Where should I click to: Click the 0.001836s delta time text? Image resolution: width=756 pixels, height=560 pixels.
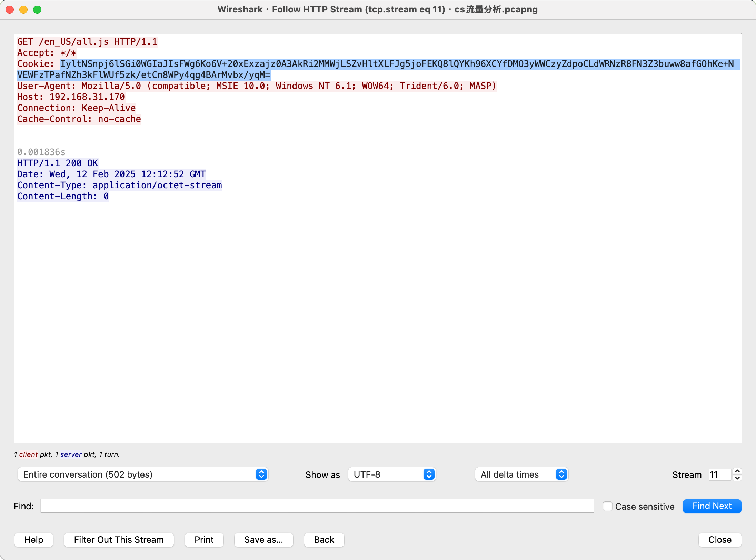point(41,152)
